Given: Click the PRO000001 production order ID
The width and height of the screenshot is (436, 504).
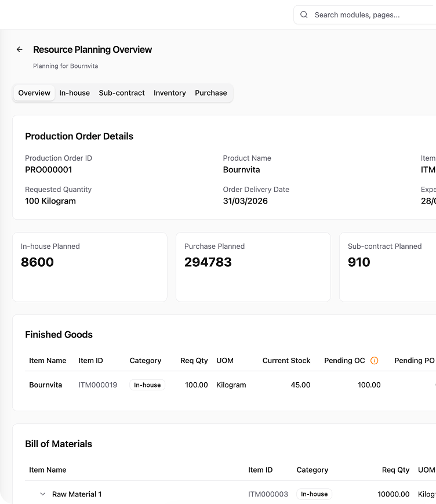Looking at the screenshot, I should pos(49,170).
